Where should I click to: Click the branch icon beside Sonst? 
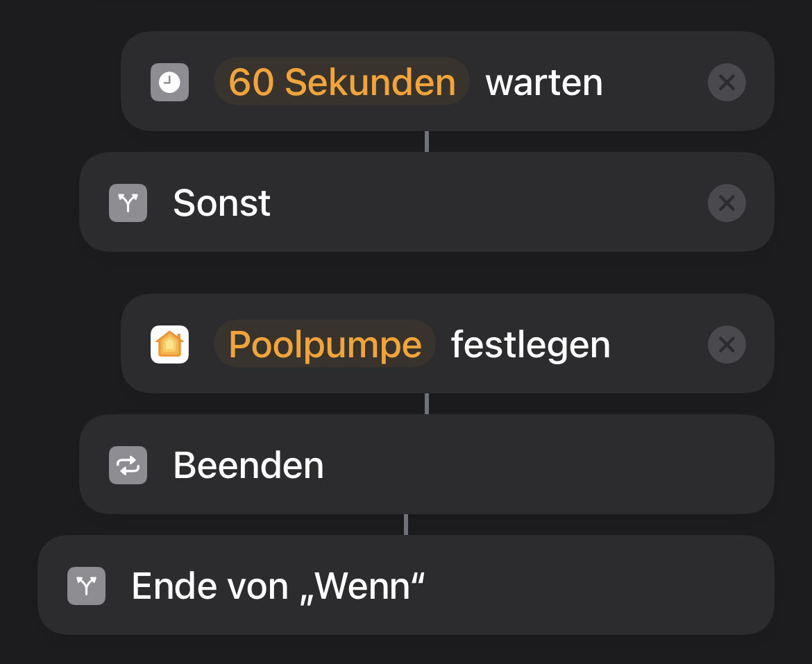[x=128, y=203]
